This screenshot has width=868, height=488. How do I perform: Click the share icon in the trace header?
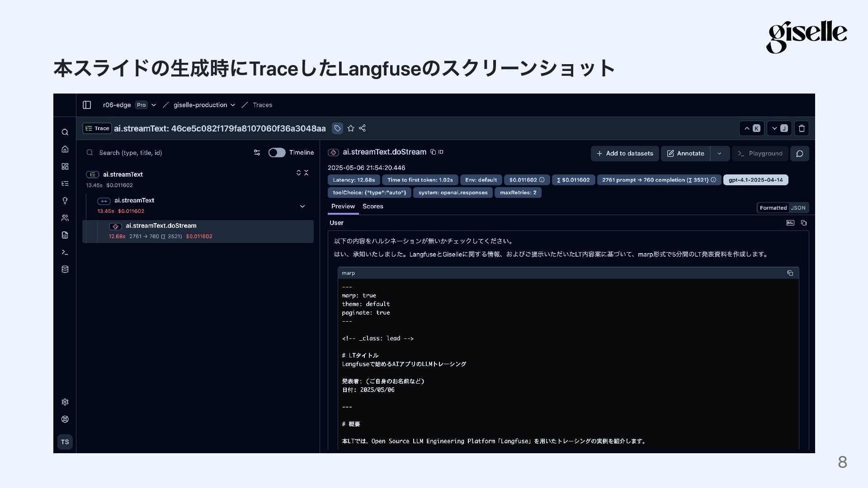coord(362,128)
